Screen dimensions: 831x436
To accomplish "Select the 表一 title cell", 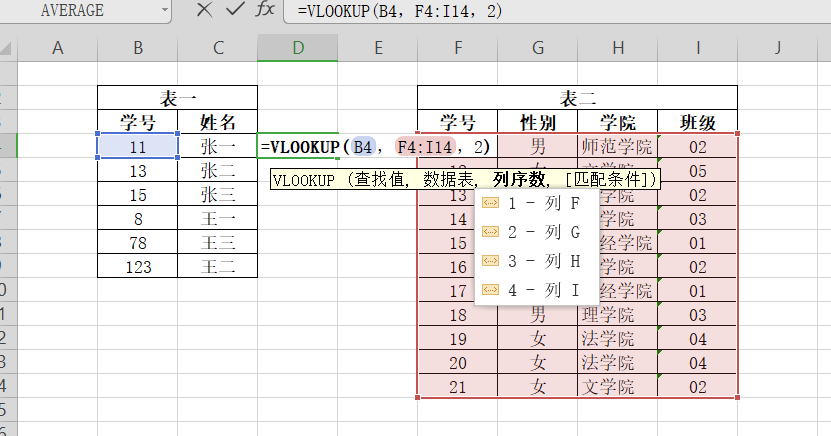I will (178, 98).
